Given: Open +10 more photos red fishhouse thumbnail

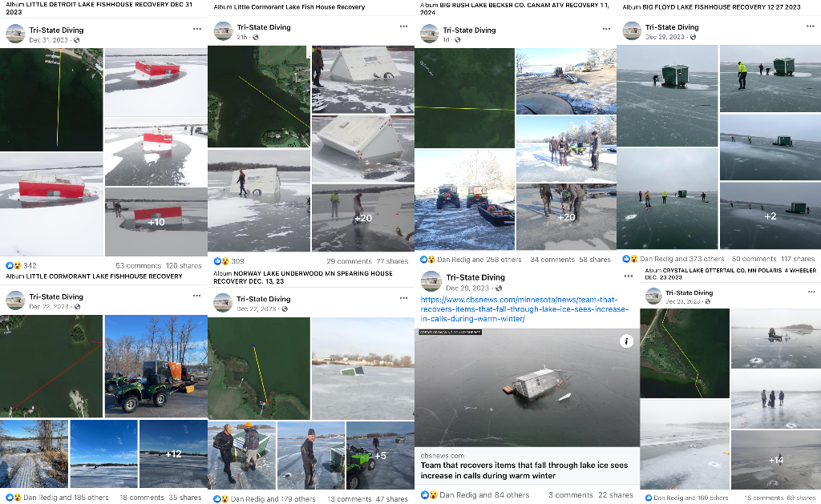Looking at the screenshot, I should 156,222.
